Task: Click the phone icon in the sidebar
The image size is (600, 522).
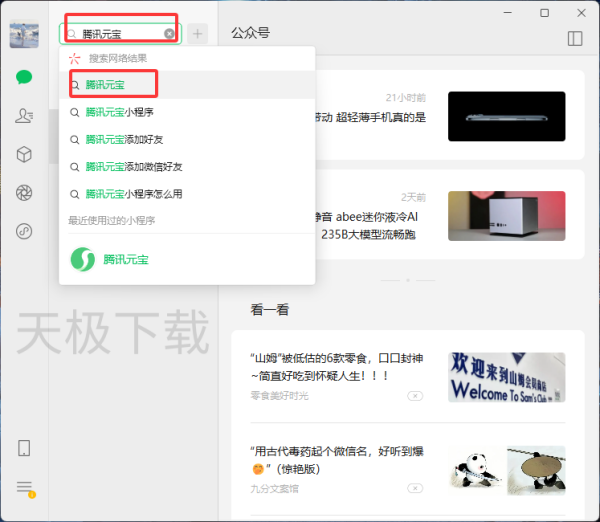Action: click(x=24, y=448)
